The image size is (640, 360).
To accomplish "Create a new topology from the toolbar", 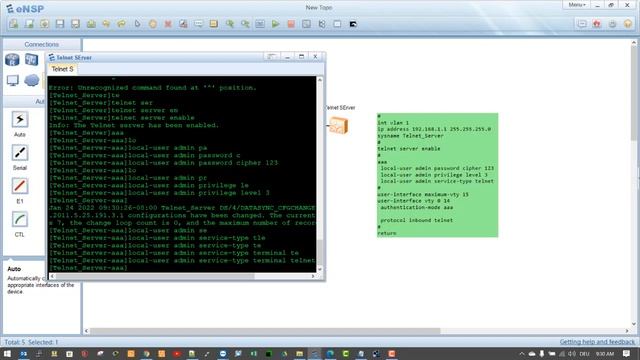I will tap(13, 24).
